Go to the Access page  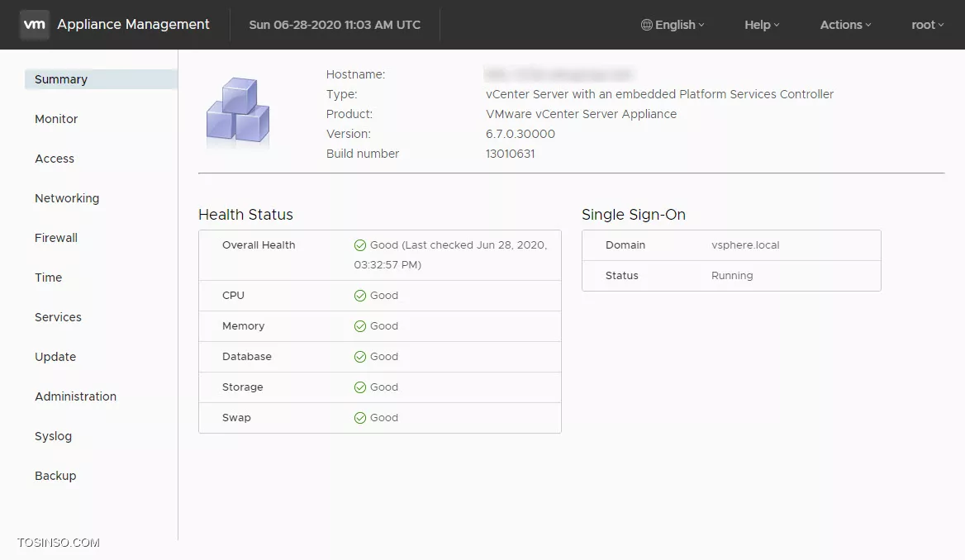[x=55, y=159]
